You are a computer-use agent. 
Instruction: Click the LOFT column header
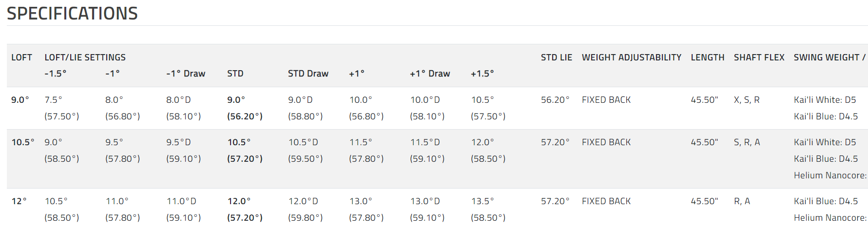(x=21, y=57)
